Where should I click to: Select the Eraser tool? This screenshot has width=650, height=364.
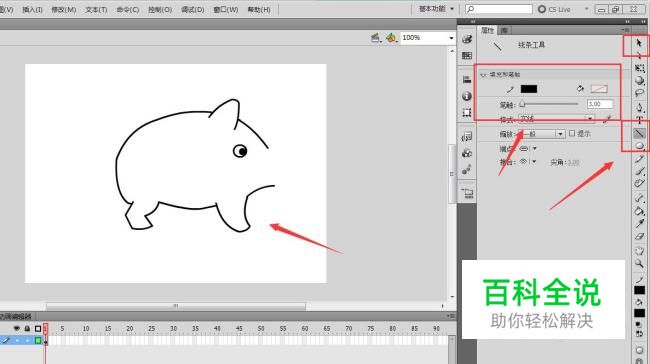[639, 237]
